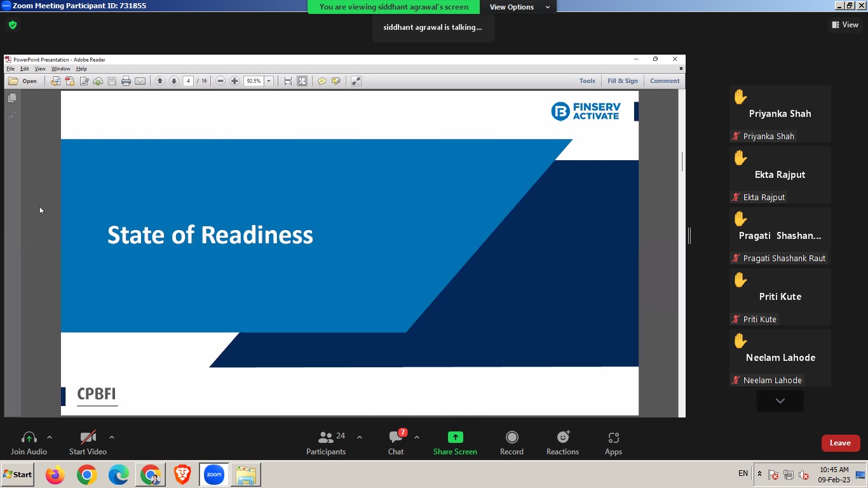Open the Edit menu in Adobe Reader

coord(25,69)
